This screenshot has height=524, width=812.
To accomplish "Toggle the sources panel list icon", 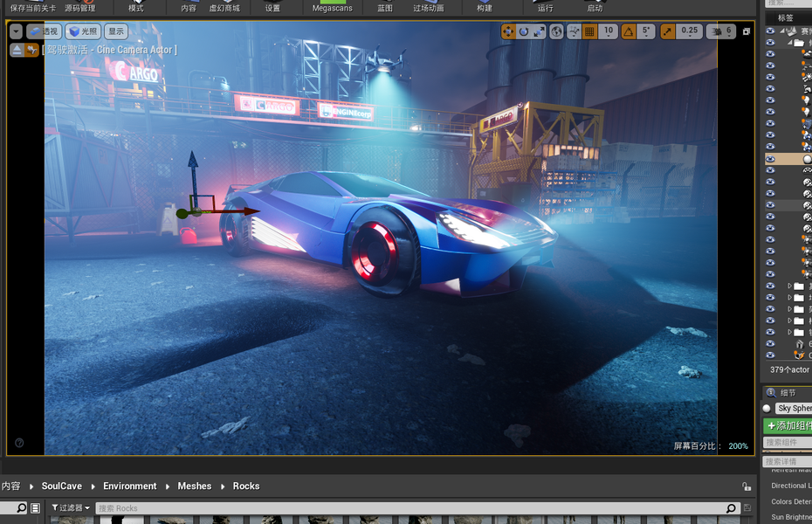I will (35, 508).
